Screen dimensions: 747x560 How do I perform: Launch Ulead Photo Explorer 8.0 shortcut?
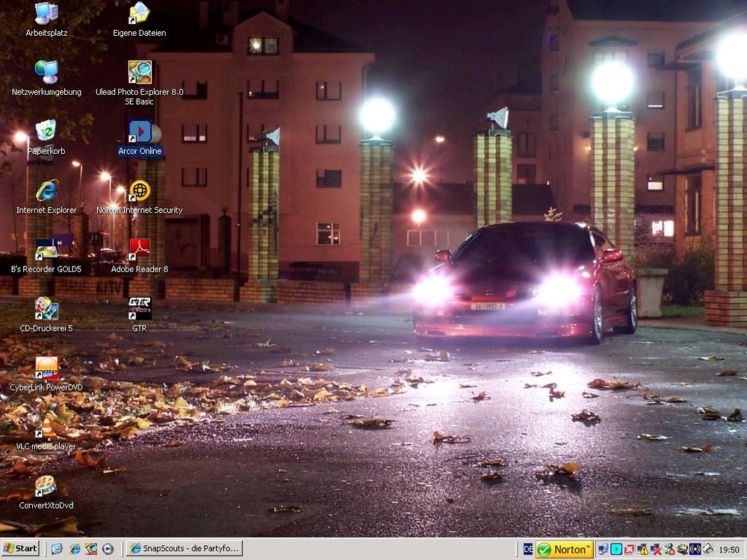[x=140, y=72]
